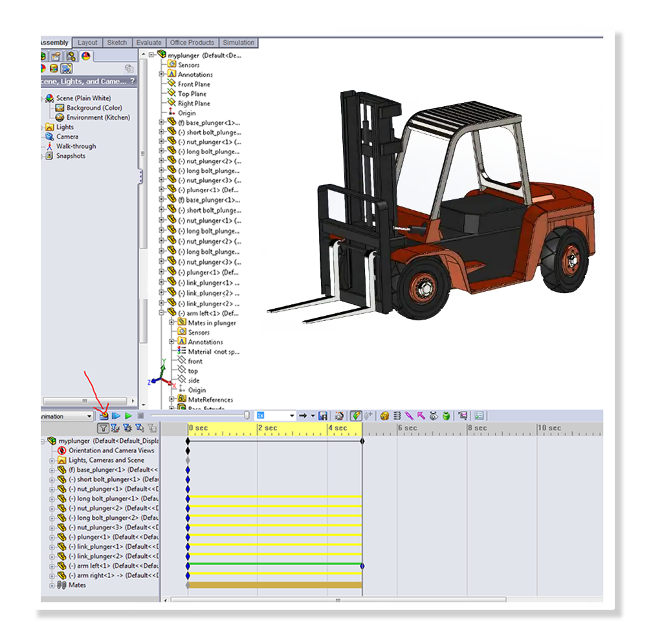Expand MateReferences in feature tree
The width and height of the screenshot is (651, 644).
tap(171, 399)
